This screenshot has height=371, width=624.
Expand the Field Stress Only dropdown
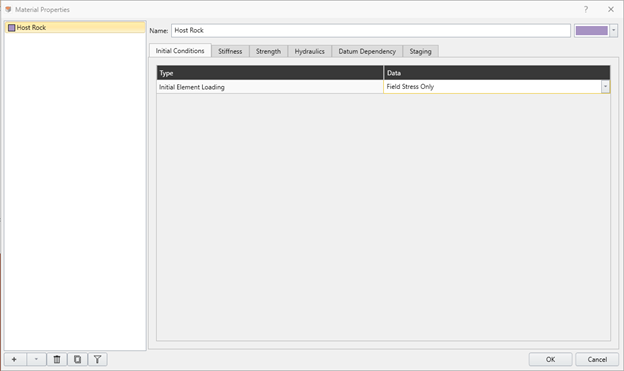point(605,86)
